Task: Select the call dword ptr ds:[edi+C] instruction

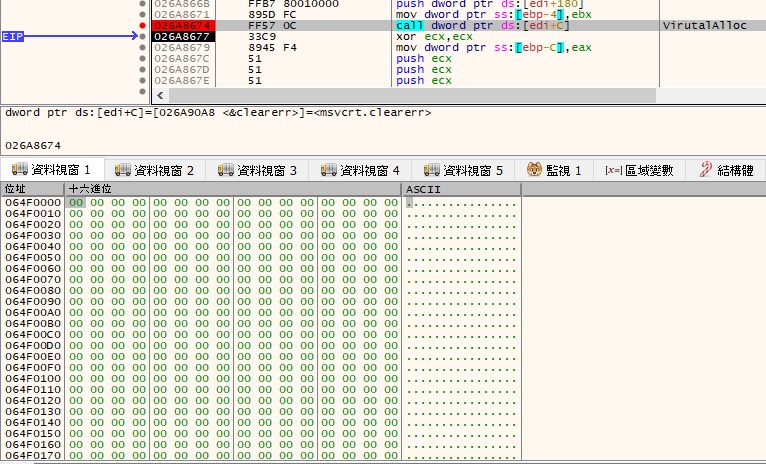Action: [483, 25]
